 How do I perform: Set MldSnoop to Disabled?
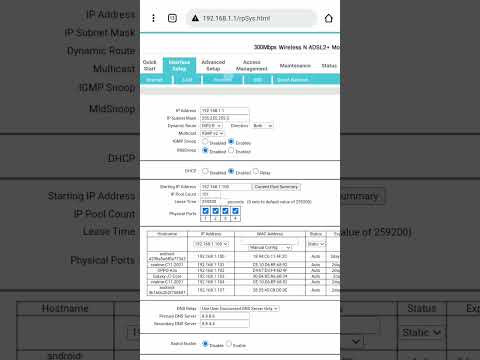tap(205, 150)
